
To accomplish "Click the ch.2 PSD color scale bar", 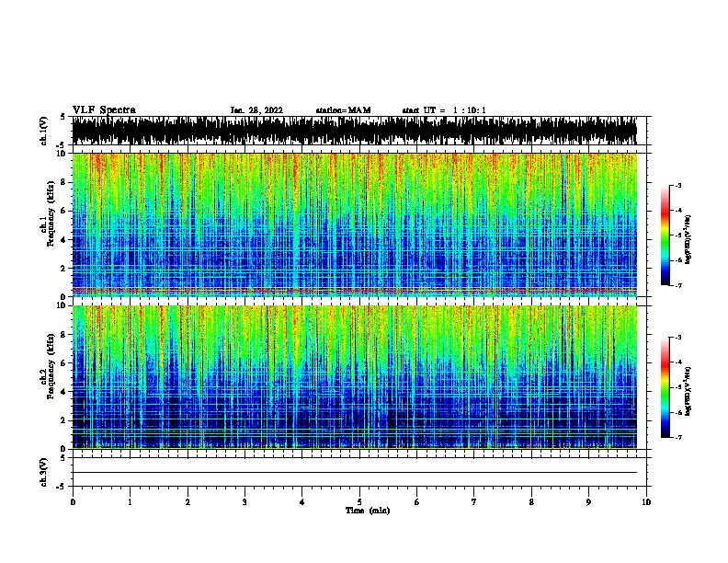I will click(665, 387).
